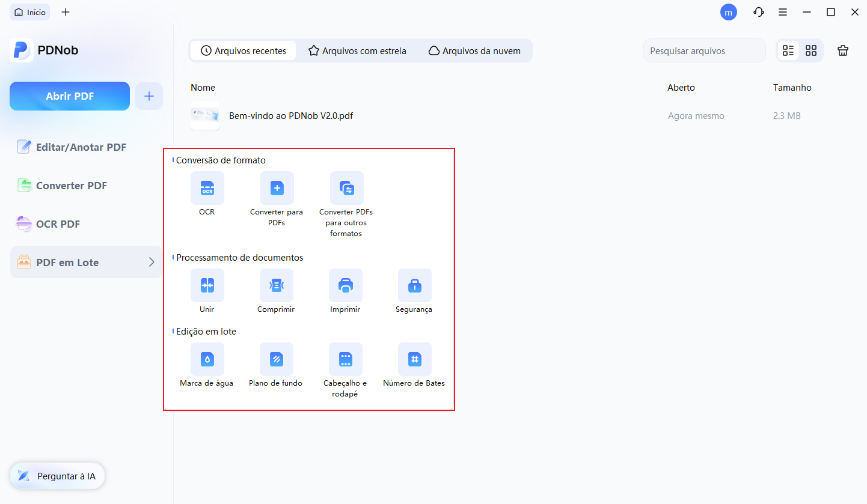Open the batch OCR tool icon
Viewport: 867px width, 504px height.
207,188
